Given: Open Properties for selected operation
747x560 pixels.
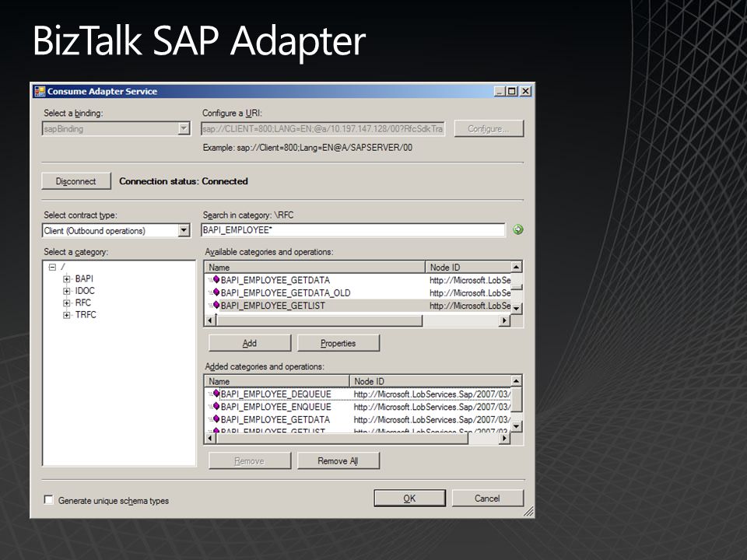Looking at the screenshot, I should (338, 343).
